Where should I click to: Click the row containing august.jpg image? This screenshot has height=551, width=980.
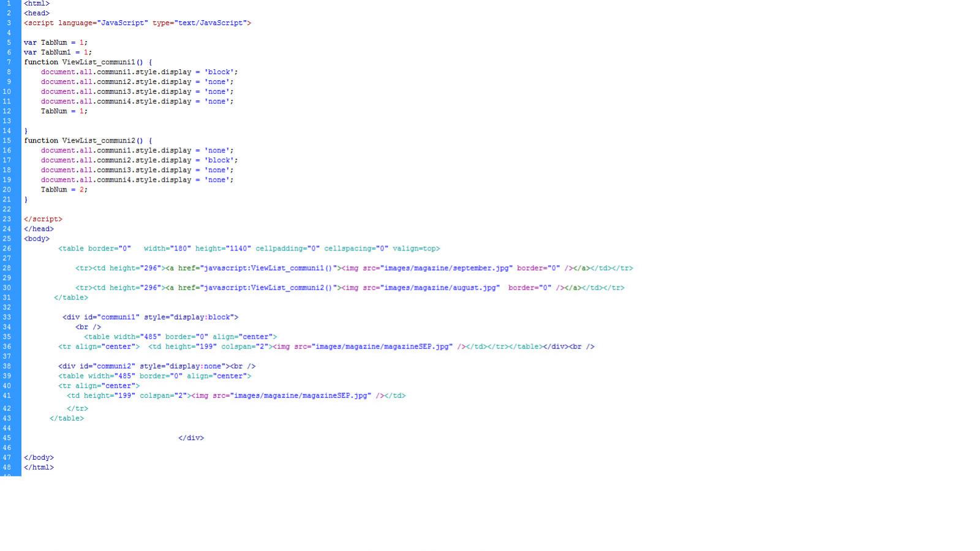350,288
